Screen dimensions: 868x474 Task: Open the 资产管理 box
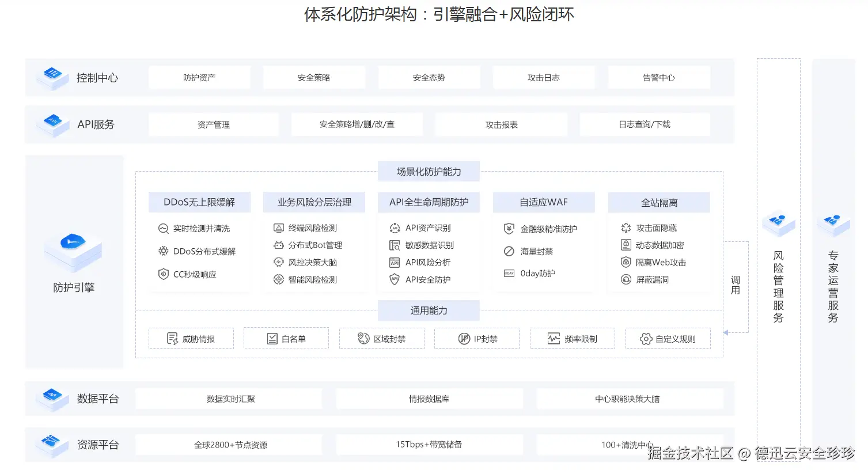click(214, 124)
